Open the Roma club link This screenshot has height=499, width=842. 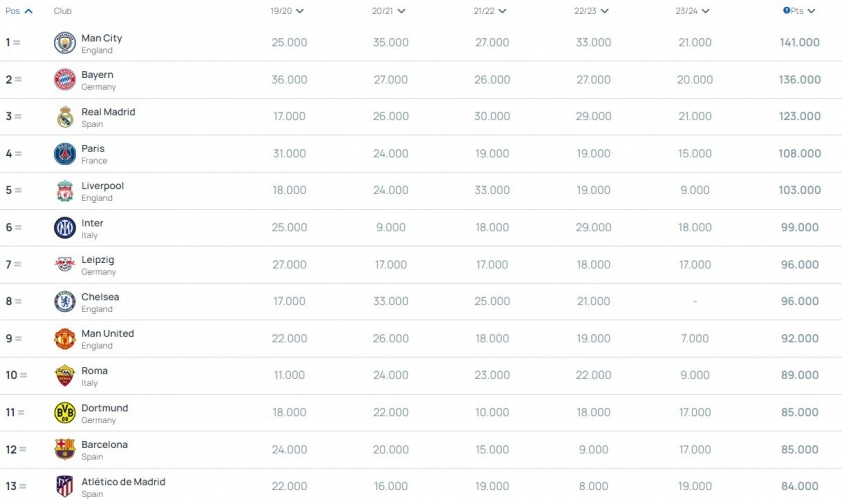point(95,371)
